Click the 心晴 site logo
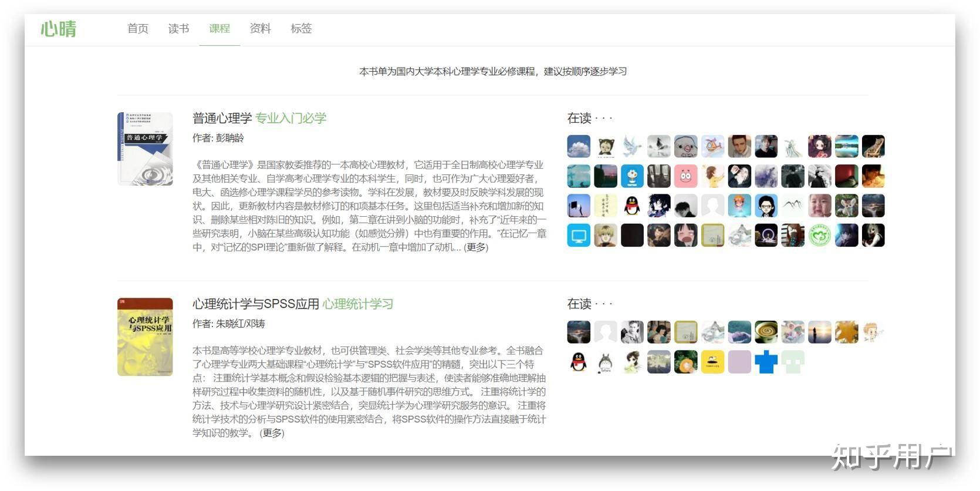 (58, 28)
